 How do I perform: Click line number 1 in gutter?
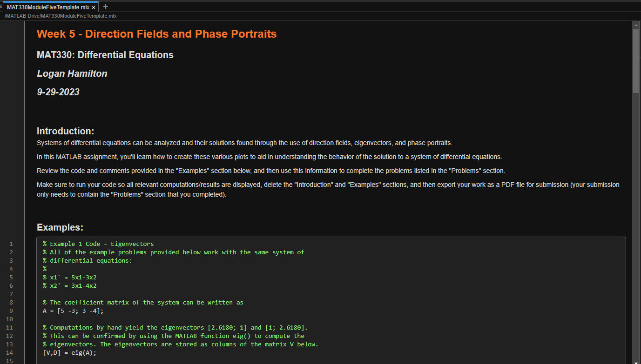[x=12, y=244]
